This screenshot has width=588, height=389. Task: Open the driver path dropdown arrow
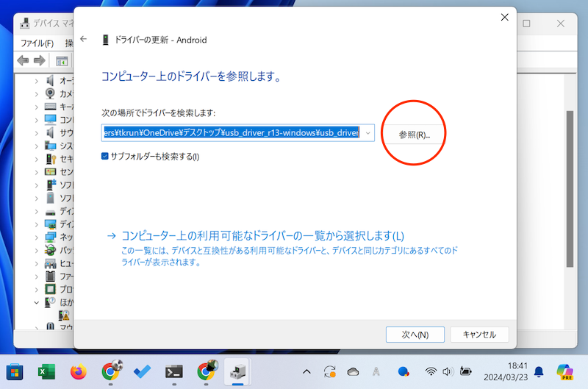coord(368,133)
